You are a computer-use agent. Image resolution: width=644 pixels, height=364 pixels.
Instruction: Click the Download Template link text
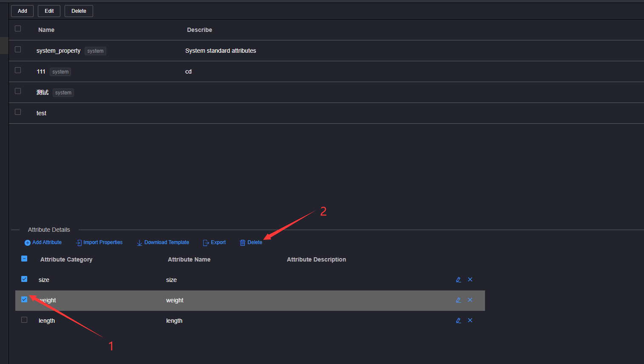click(x=167, y=242)
